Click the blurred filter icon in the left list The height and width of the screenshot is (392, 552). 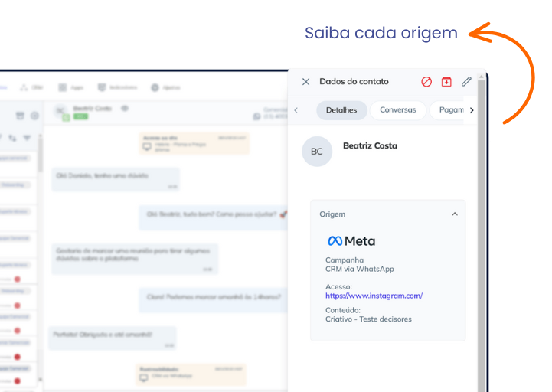(27, 138)
